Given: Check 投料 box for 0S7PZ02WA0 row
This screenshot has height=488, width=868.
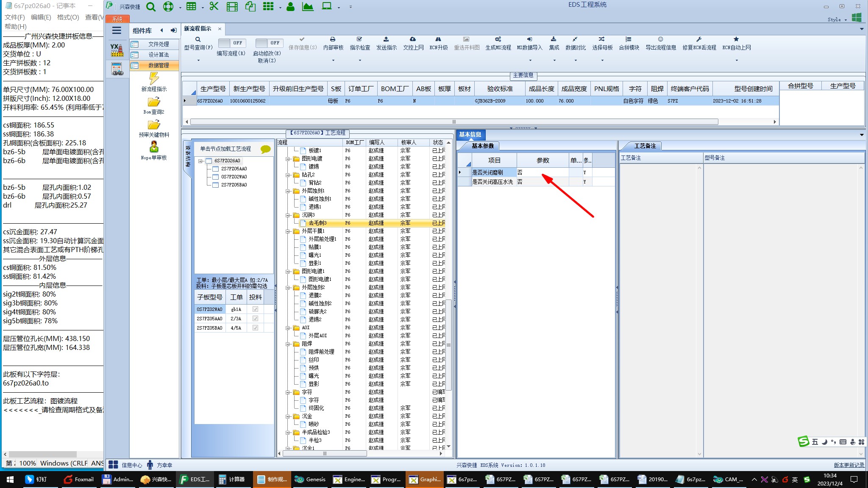Looking at the screenshot, I should click(x=255, y=309).
